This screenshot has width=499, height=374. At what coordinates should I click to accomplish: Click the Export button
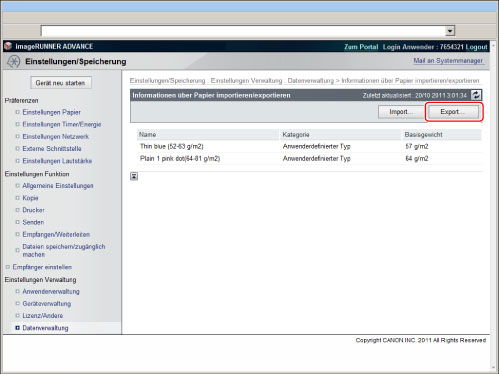[x=453, y=112]
